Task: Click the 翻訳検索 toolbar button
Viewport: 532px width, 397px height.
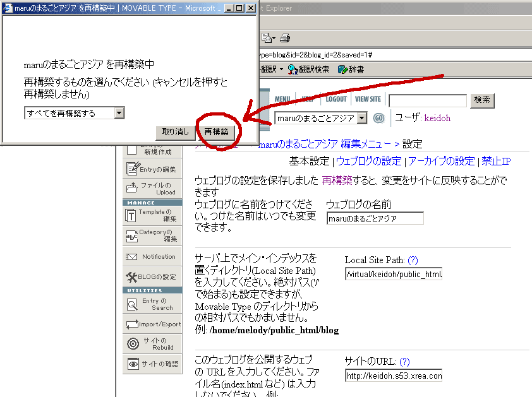Action: [308, 69]
